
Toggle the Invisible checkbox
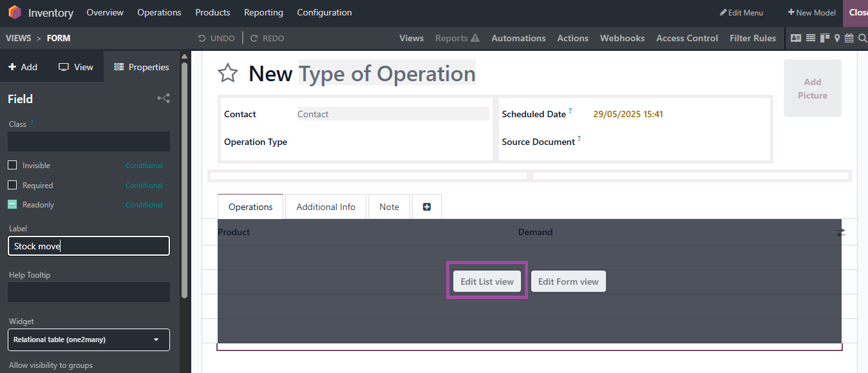(12, 166)
